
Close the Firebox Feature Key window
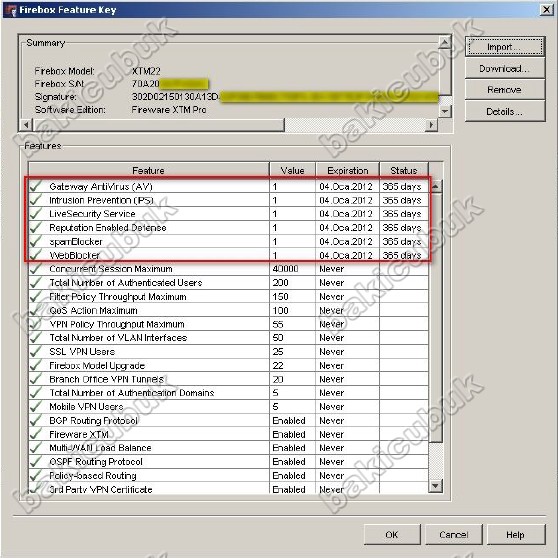[x=546, y=9]
